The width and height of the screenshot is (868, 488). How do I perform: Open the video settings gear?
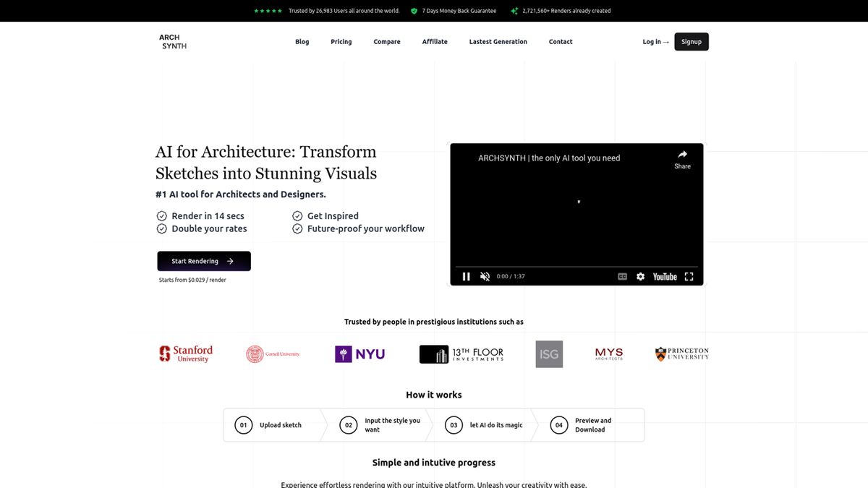[640, 276]
